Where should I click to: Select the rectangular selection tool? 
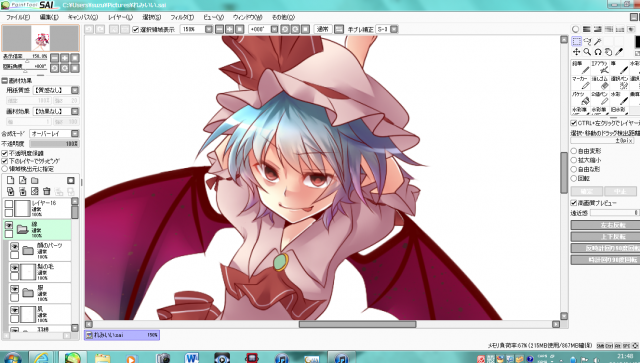[576, 41]
